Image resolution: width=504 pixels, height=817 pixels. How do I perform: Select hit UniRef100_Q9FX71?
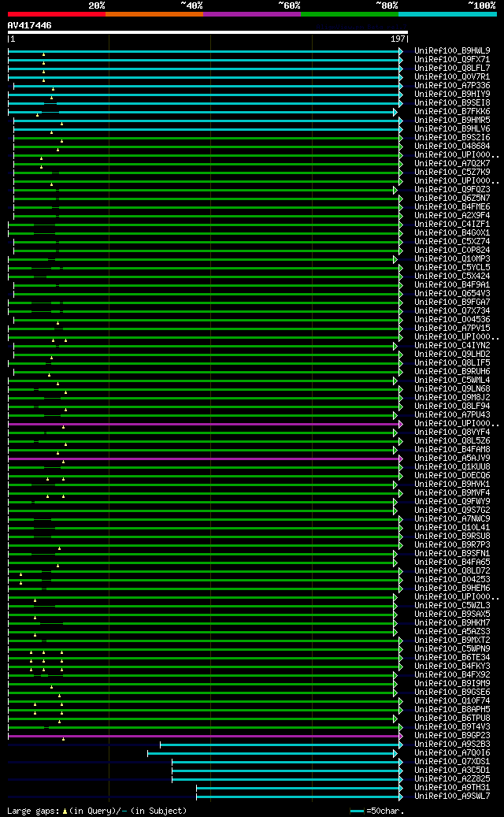pos(452,60)
